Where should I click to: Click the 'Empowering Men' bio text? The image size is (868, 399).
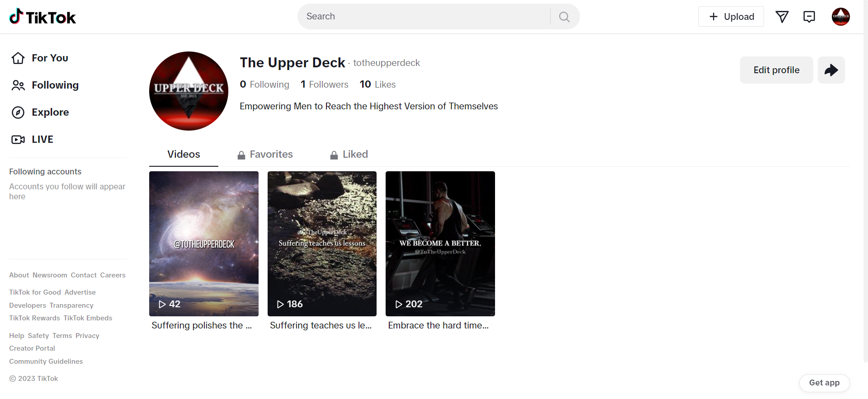point(369,106)
